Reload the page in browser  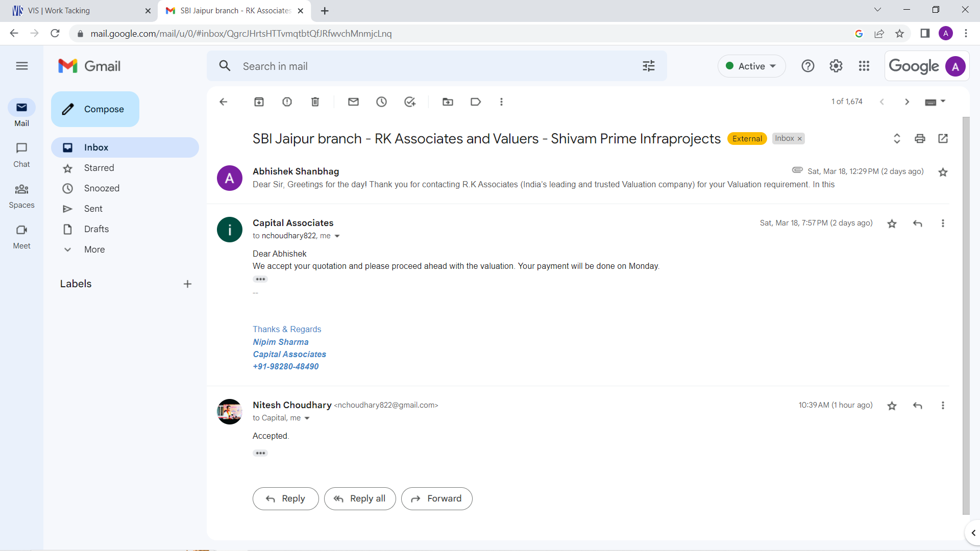tap(55, 33)
